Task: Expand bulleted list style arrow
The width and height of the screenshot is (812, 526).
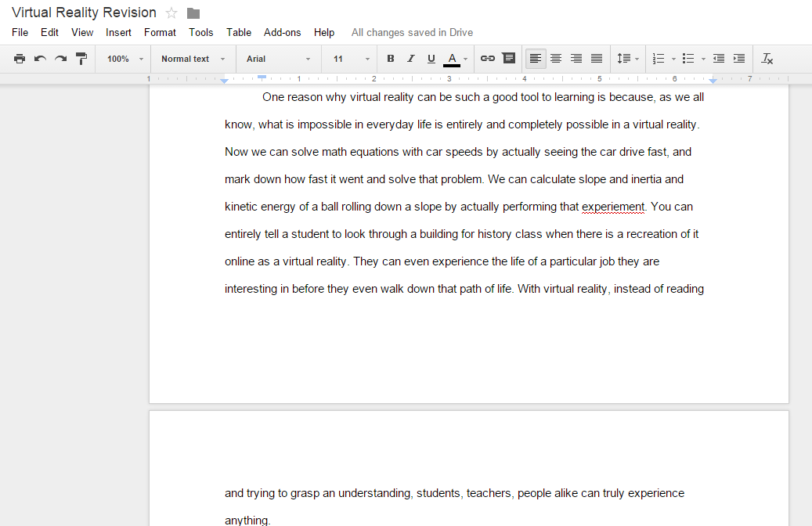Action: (703, 59)
